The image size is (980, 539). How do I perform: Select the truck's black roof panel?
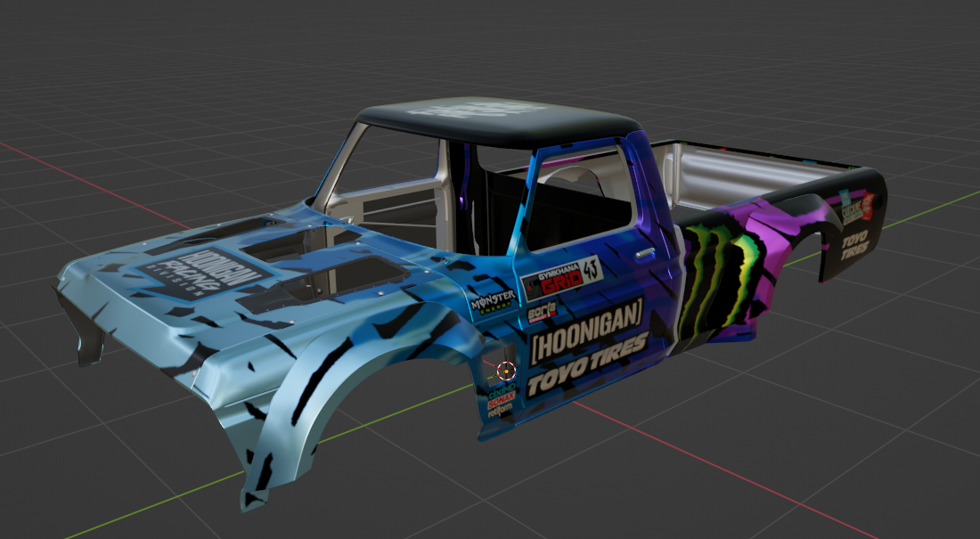click(x=498, y=123)
